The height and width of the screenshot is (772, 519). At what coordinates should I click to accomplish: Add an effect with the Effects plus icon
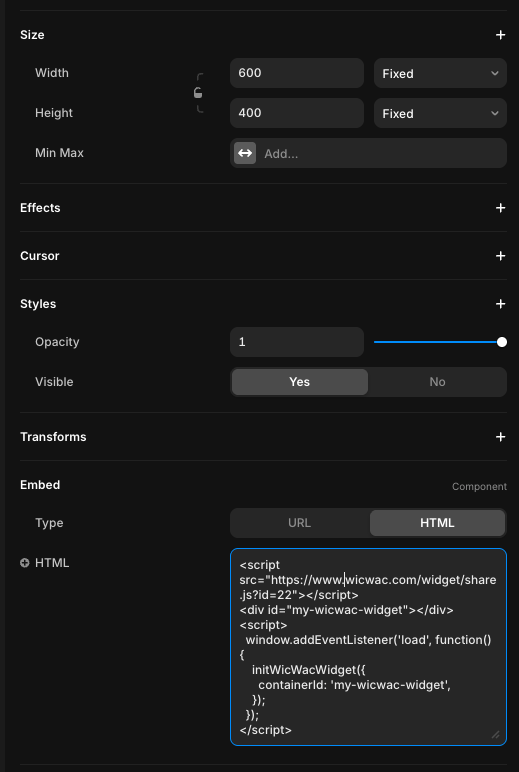pos(500,208)
